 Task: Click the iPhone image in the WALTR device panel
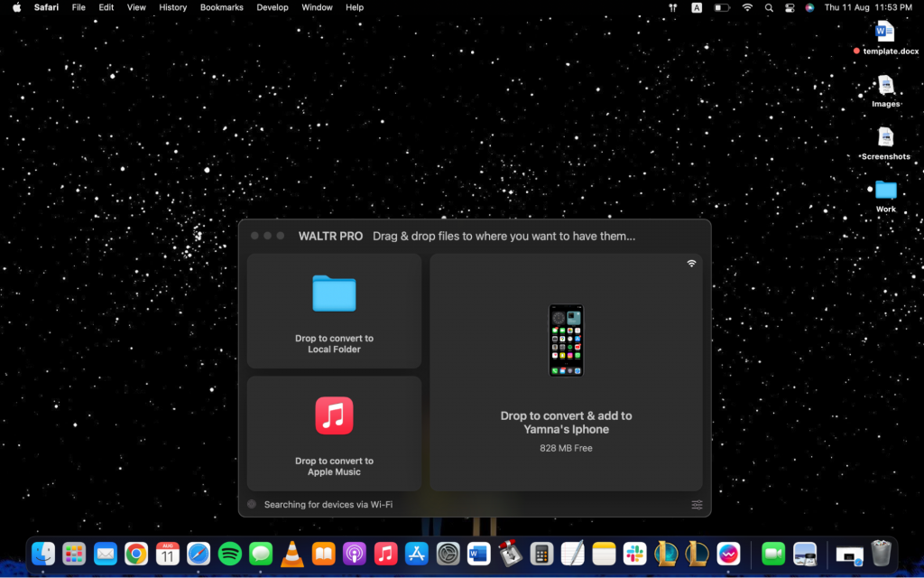(x=567, y=340)
